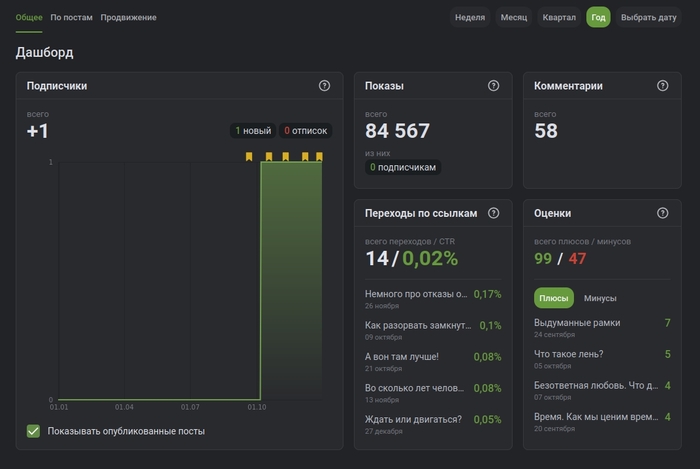This screenshot has height=469, width=700.
Task: Click help icon in Оценки panel
Action: click(x=662, y=213)
